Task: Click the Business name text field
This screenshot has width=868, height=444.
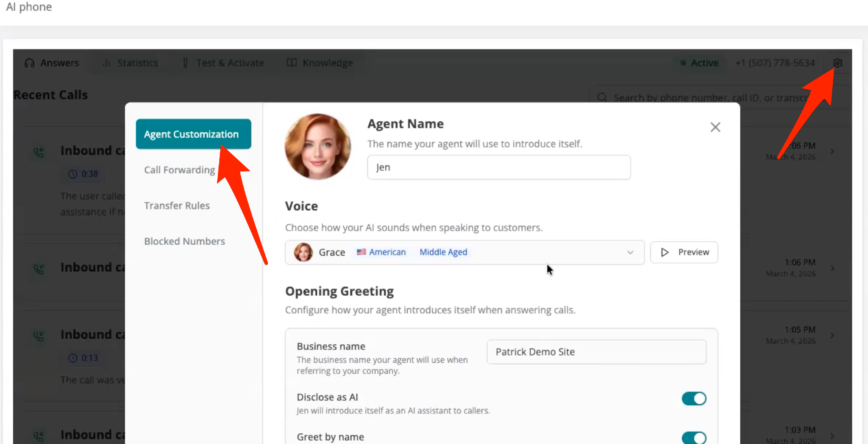Action: (596, 352)
